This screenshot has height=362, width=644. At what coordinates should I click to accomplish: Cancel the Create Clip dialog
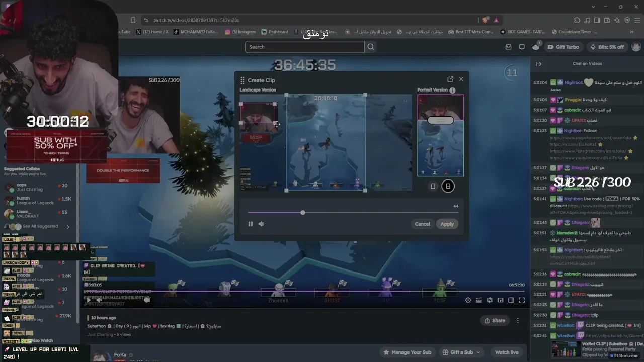tap(422, 224)
